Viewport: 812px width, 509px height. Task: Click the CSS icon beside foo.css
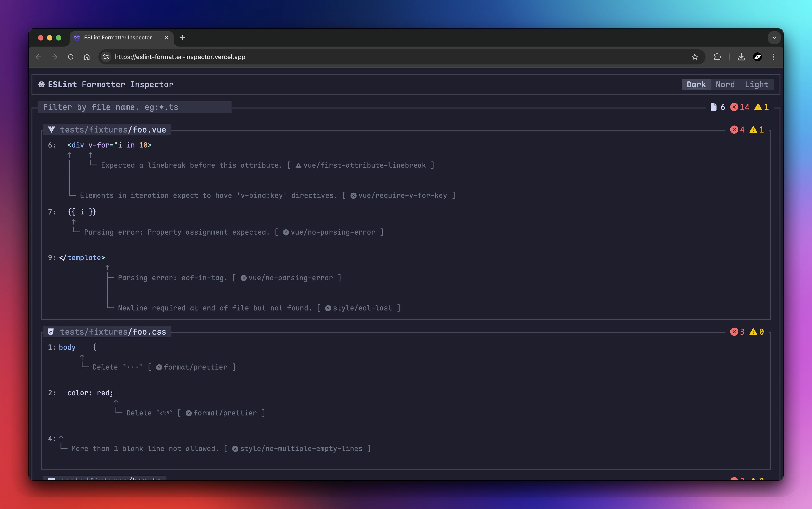(51, 331)
